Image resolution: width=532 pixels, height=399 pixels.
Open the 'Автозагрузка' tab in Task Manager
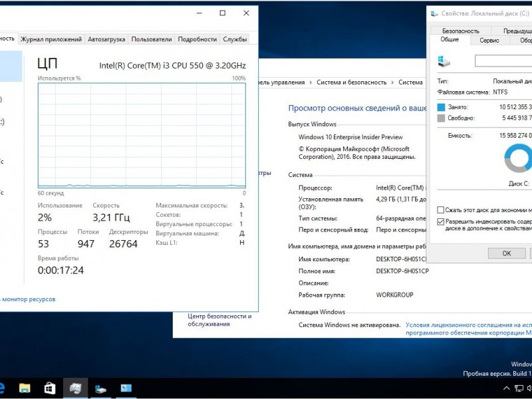pos(106,39)
